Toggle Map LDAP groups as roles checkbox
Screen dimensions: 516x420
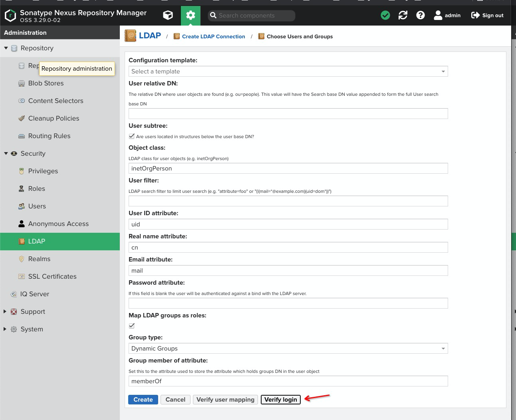coord(132,326)
